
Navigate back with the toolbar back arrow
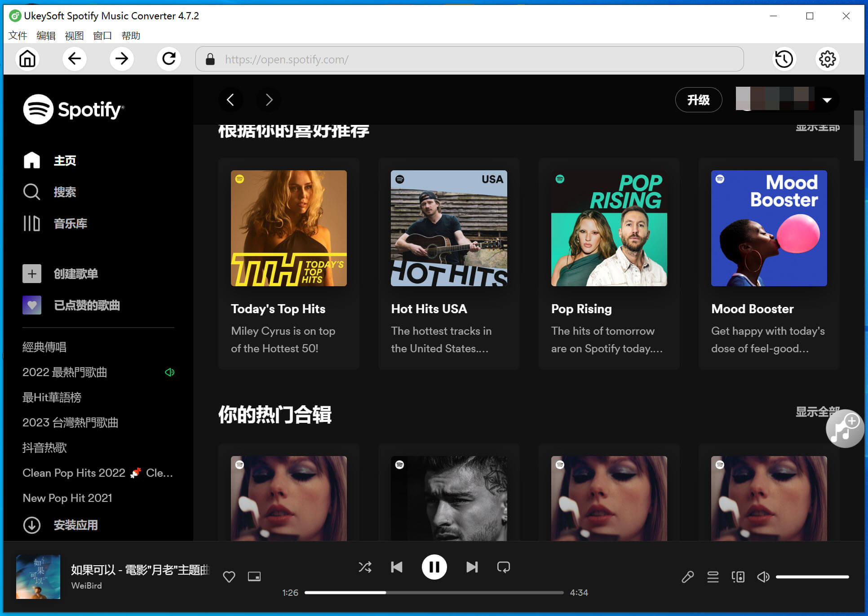point(75,59)
